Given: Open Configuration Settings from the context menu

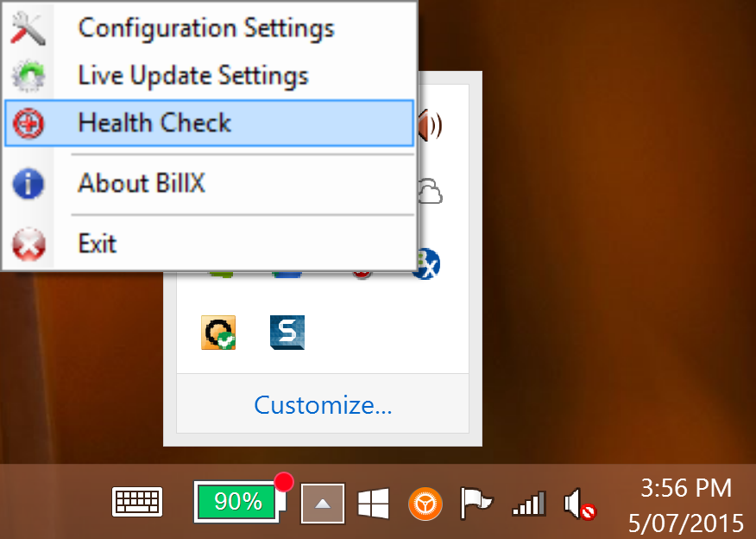Looking at the screenshot, I should (209, 28).
